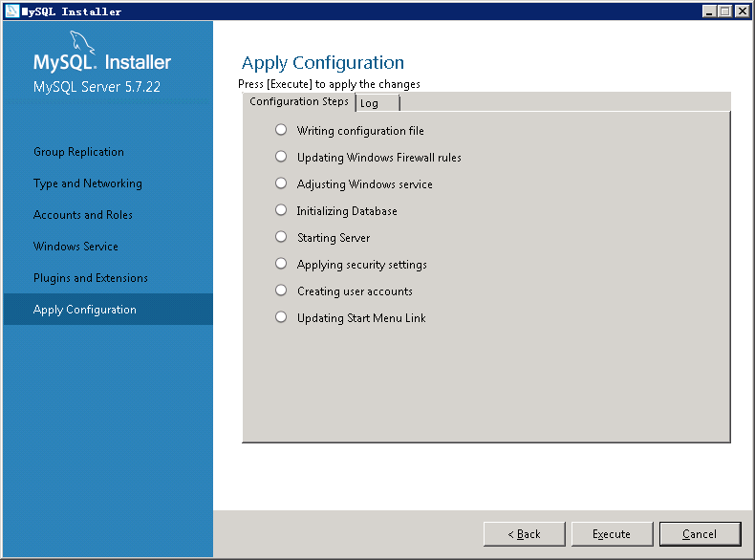Go back with the Back button
This screenshot has height=560, width=755.
tap(525, 534)
